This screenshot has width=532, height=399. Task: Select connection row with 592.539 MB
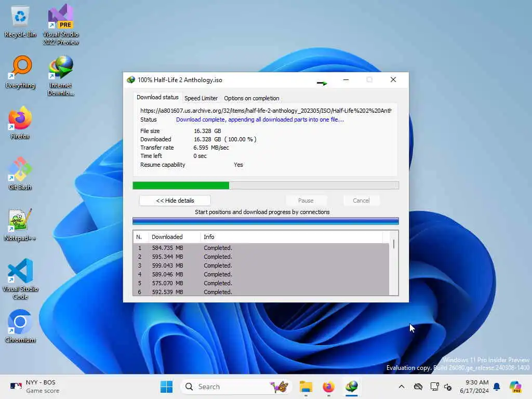pos(261,292)
